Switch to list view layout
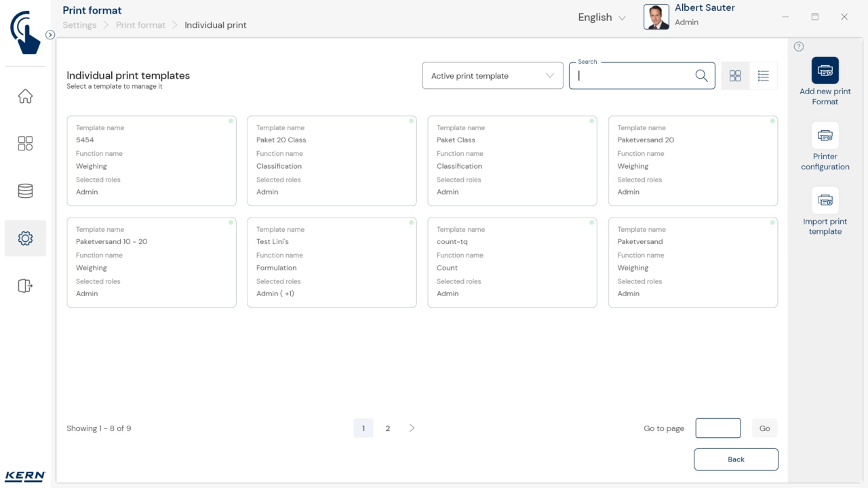The image size is (868, 488). (763, 76)
